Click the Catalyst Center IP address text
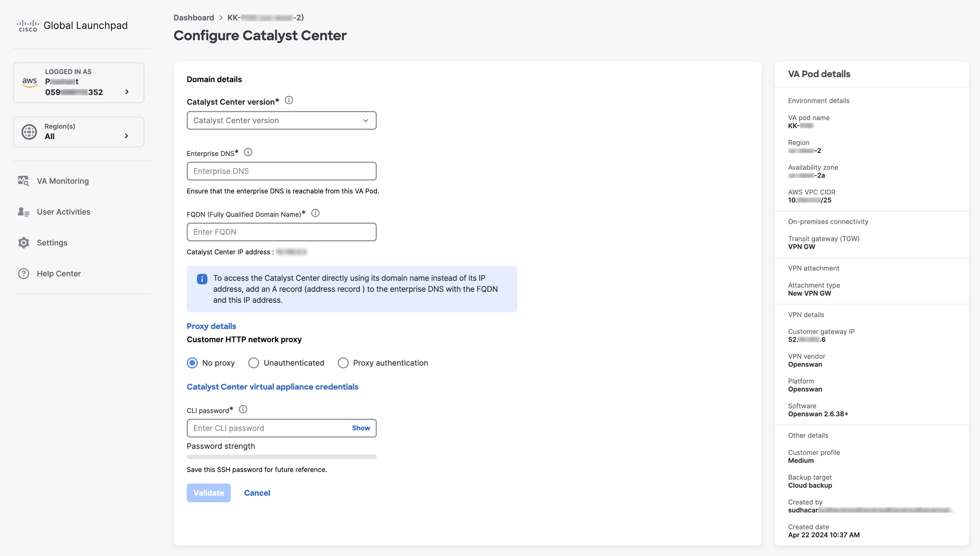Image resolution: width=980 pixels, height=556 pixels. click(x=247, y=252)
